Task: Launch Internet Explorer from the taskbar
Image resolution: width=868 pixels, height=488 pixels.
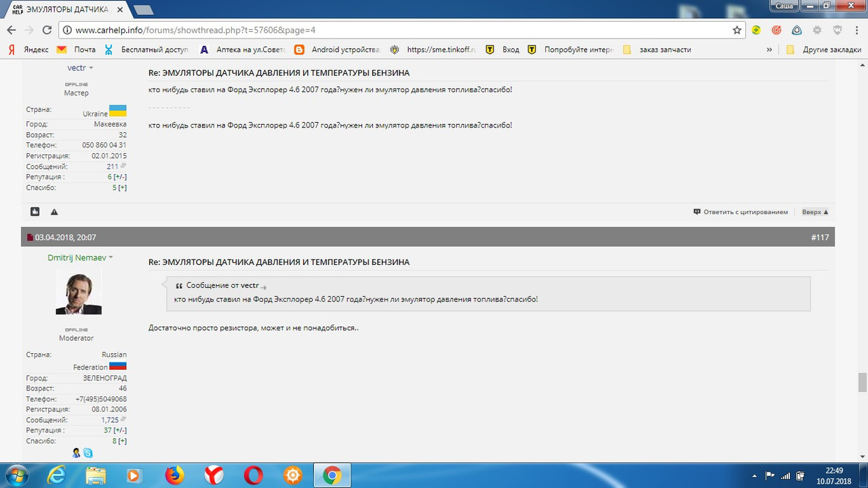Action: [x=58, y=476]
